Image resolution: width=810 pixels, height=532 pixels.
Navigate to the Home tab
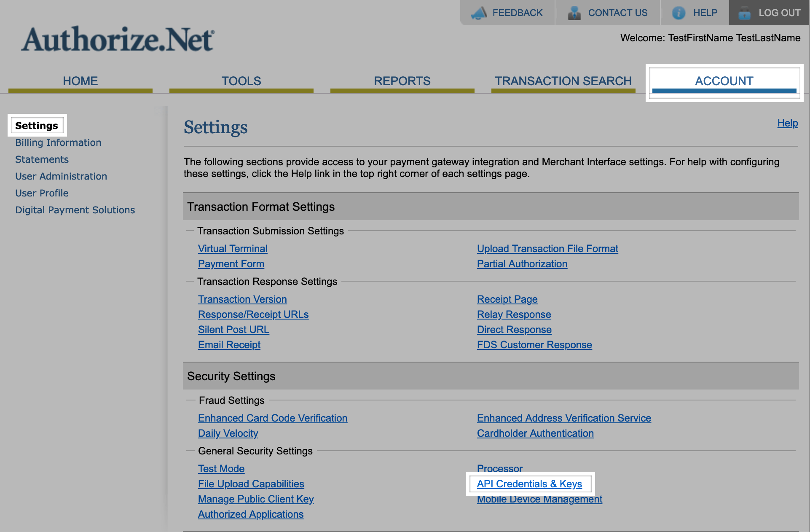pyautogui.click(x=80, y=81)
